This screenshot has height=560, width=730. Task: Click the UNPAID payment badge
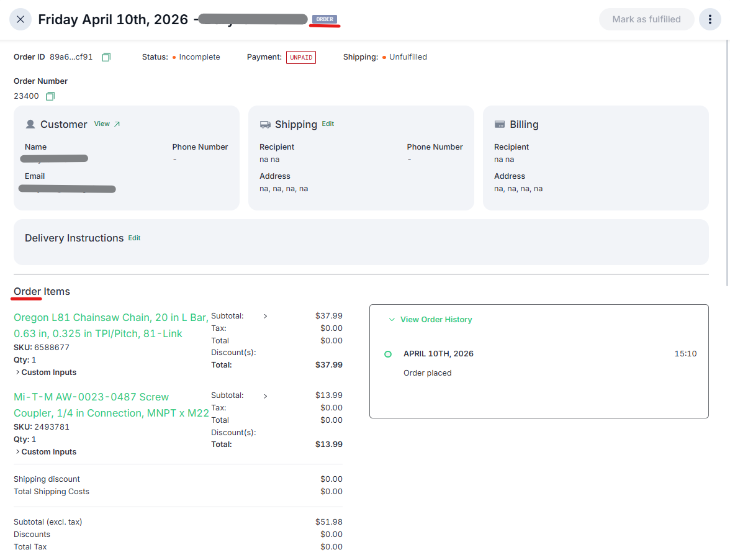coord(301,57)
